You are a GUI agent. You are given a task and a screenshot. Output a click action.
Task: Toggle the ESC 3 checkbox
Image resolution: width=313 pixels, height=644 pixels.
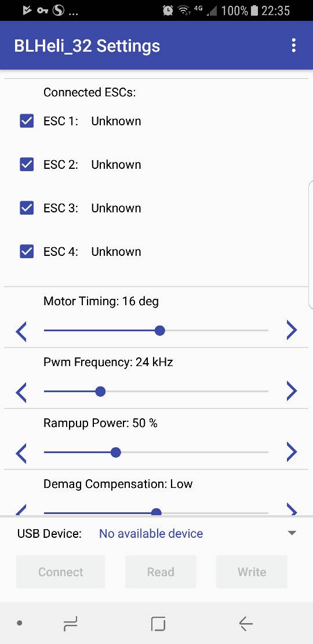point(27,208)
